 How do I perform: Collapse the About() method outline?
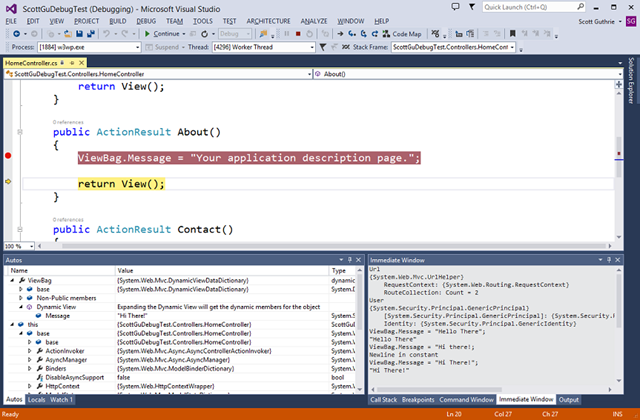pyautogui.click(x=20, y=132)
